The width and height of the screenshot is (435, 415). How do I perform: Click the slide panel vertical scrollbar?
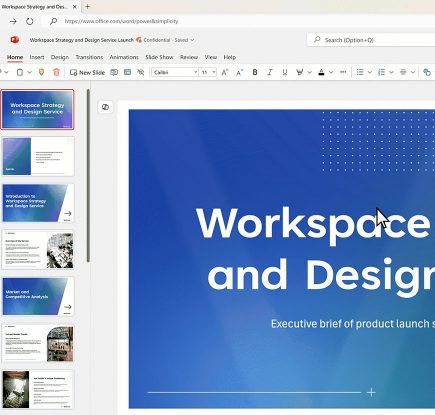(x=88, y=176)
